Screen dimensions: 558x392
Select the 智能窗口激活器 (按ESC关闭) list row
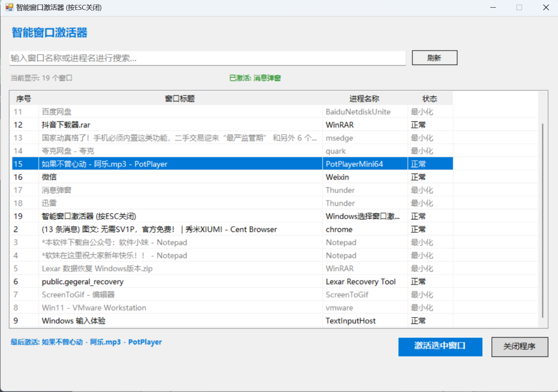[233, 216]
